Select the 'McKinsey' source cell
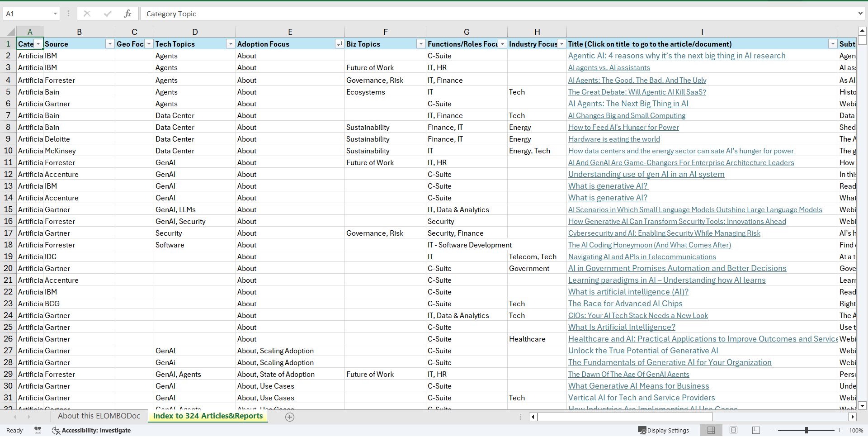Image resolution: width=868 pixels, height=437 pixels. pyautogui.click(x=79, y=151)
